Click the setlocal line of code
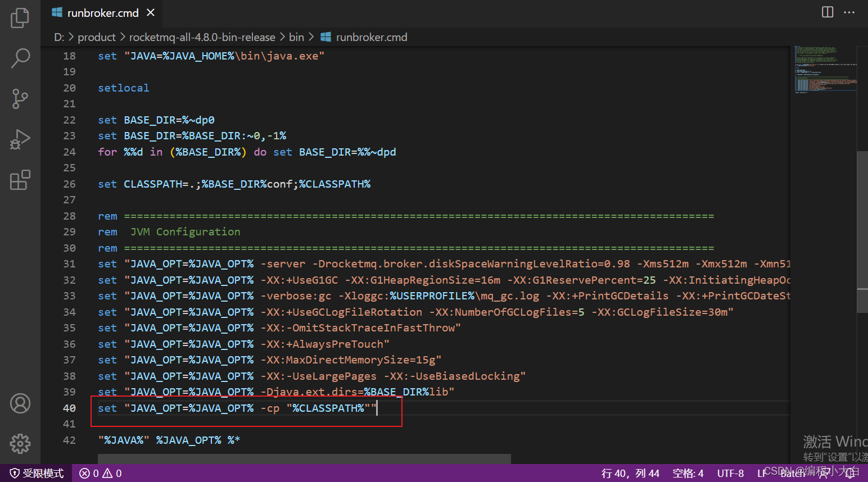Viewport: 868px width, 482px height. tap(124, 88)
